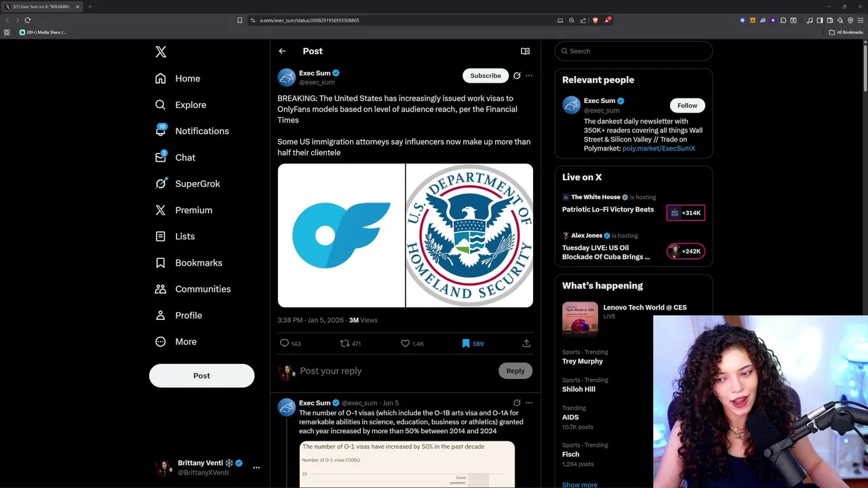This screenshot has height=488, width=868.
Task: Toggle bookmark on post showing 589
Action: click(x=472, y=344)
